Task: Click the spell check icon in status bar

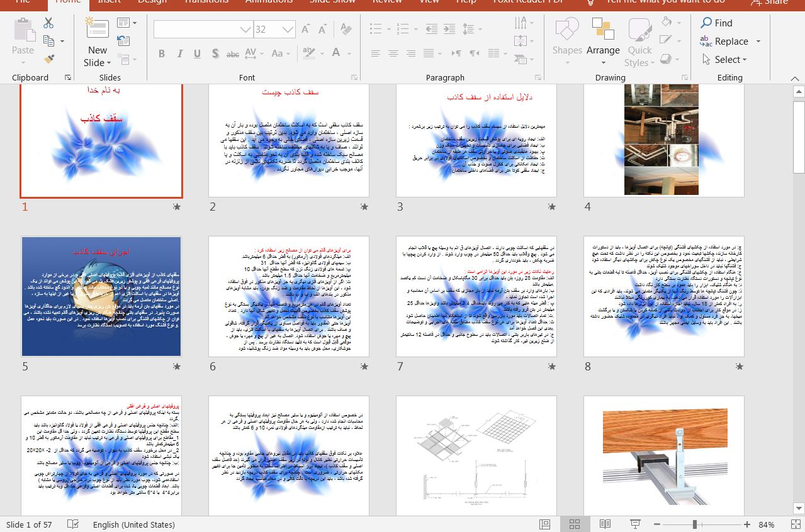Action: pos(73,524)
